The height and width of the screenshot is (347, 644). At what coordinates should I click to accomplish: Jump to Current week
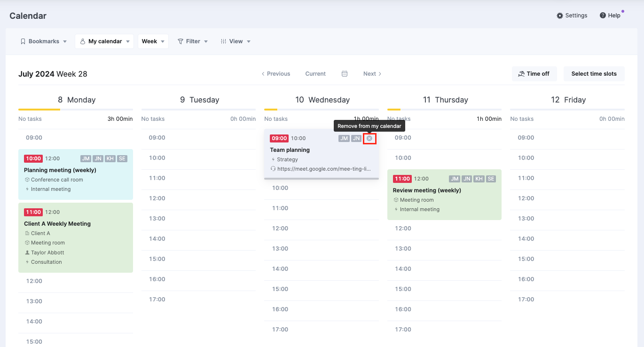point(315,74)
